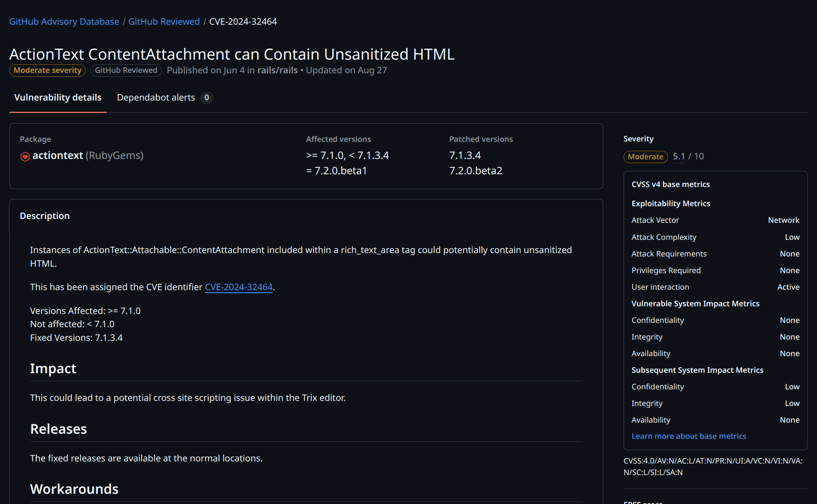Click the CVSS v4 base metrics heading
The height and width of the screenshot is (504, 817).
pyautogui.click(x=670, y=184)
